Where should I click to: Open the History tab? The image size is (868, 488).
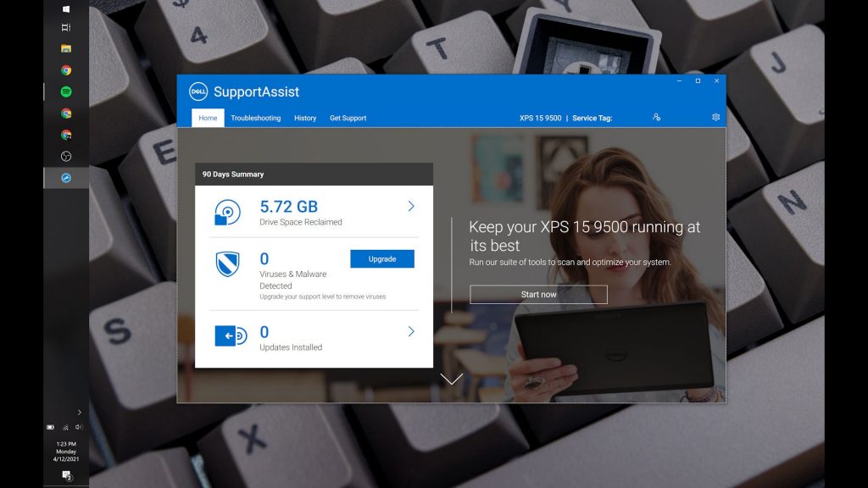click(x=305, y=118)
